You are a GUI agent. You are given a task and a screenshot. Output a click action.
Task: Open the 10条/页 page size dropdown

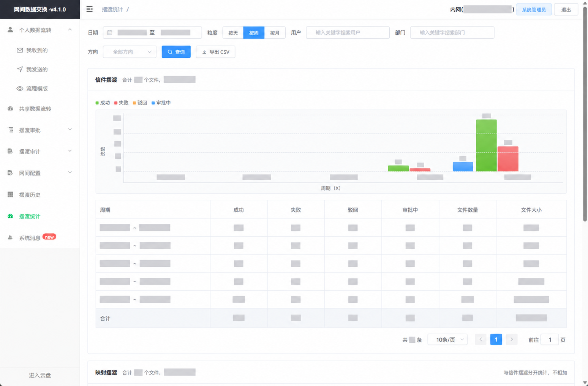[447, 340]
